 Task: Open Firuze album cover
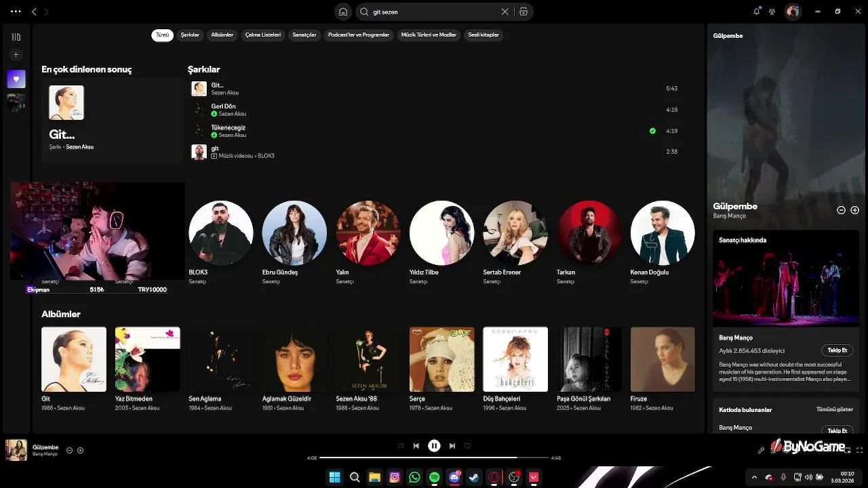663,359
